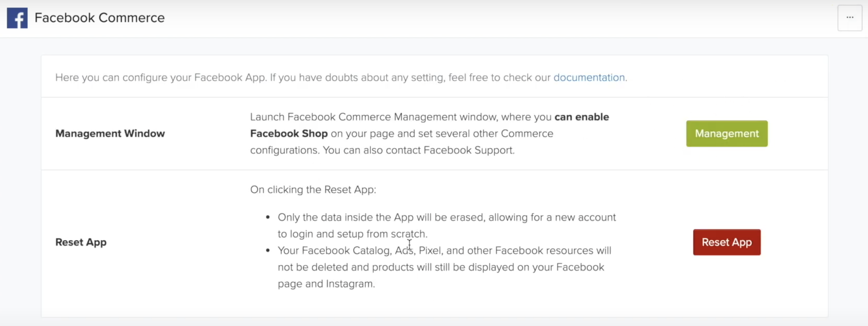Click the Management Window row heading
This screenshot has width=868, height=326.
[x=110, y=134]
